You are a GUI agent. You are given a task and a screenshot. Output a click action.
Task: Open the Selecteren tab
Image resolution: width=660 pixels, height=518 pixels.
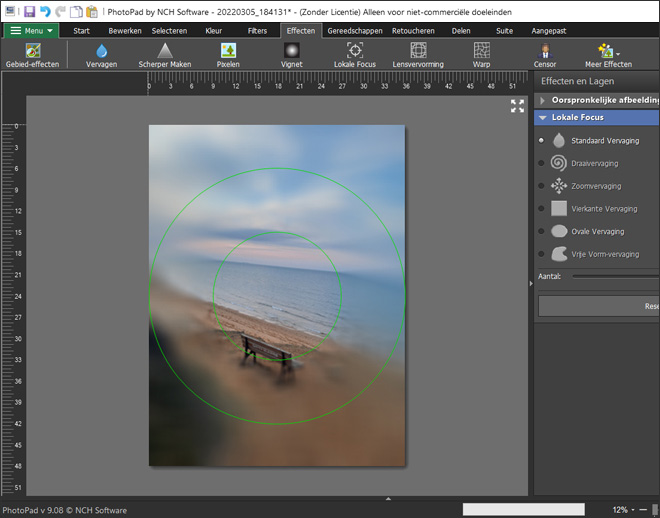pos(169,31)
